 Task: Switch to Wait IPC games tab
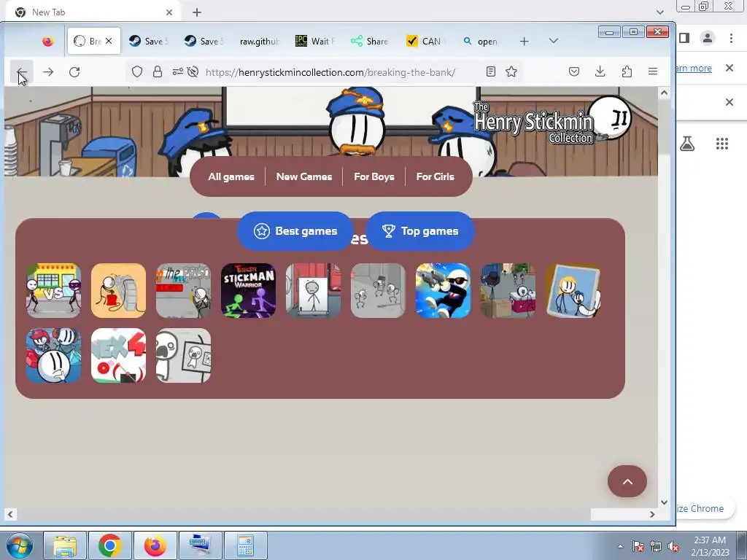coord(315,42)
